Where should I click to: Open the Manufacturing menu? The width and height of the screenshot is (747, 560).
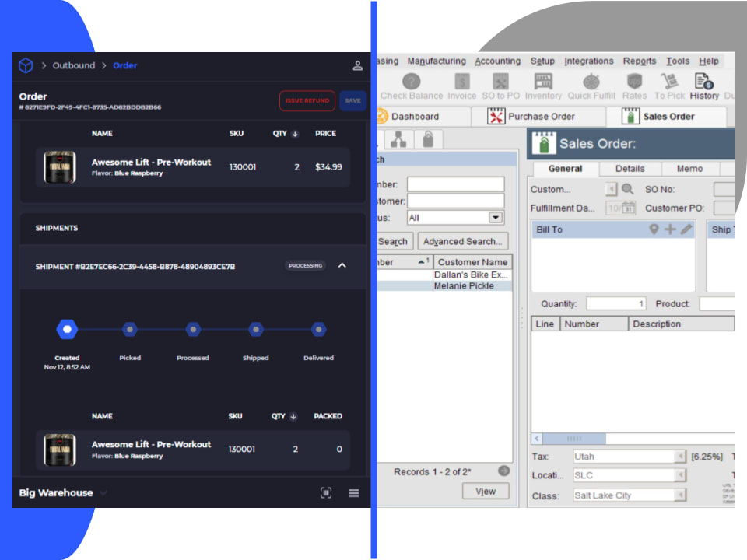pos(437,61)
